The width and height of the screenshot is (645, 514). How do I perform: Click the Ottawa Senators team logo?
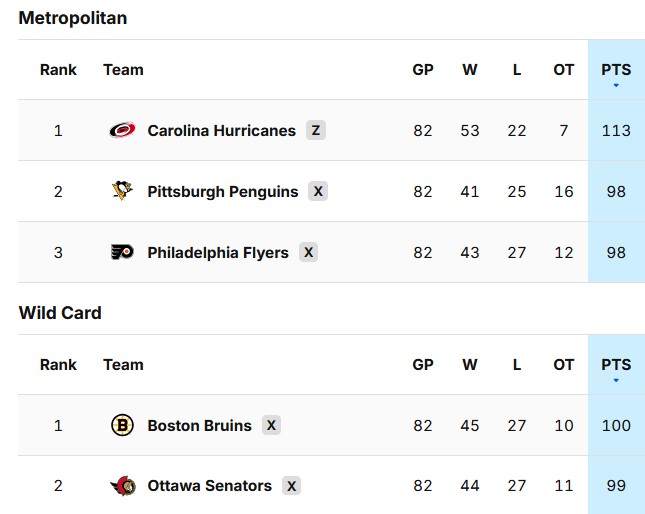coord(122,486)
